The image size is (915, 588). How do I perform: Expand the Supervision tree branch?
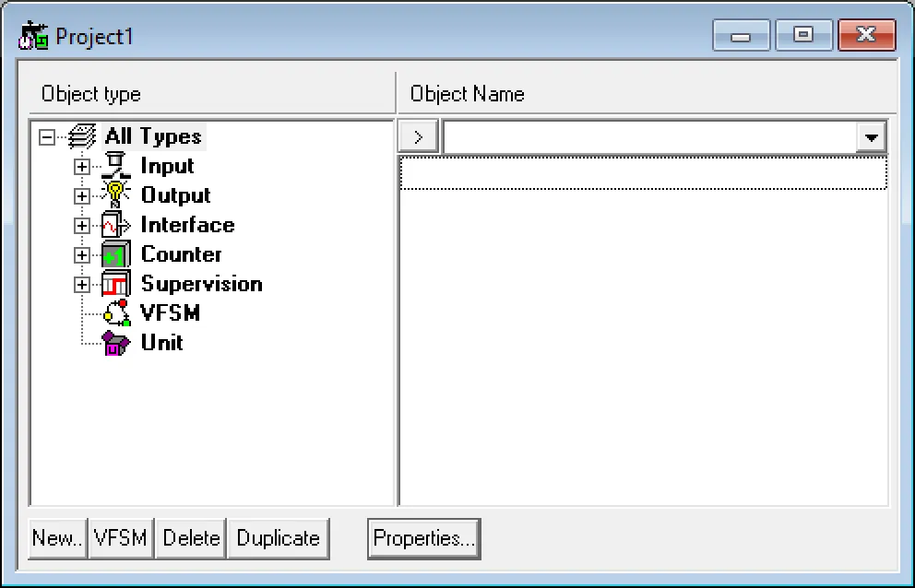pos(81,284)
